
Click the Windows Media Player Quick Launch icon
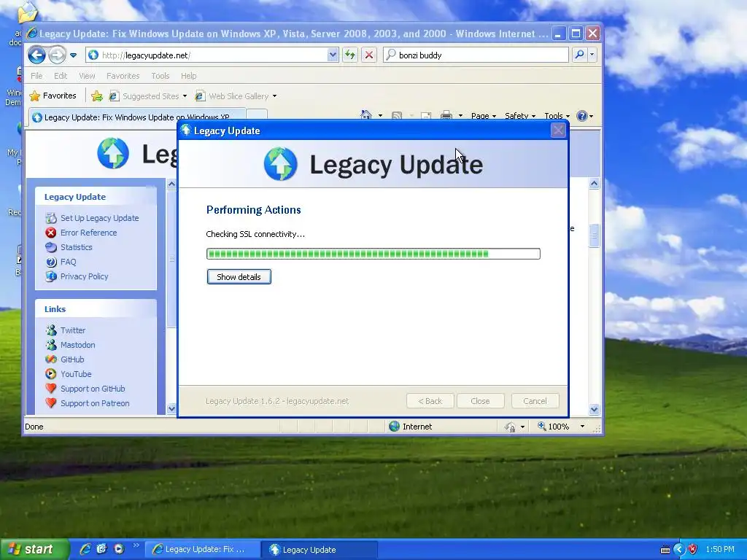[x=119, y=549]
